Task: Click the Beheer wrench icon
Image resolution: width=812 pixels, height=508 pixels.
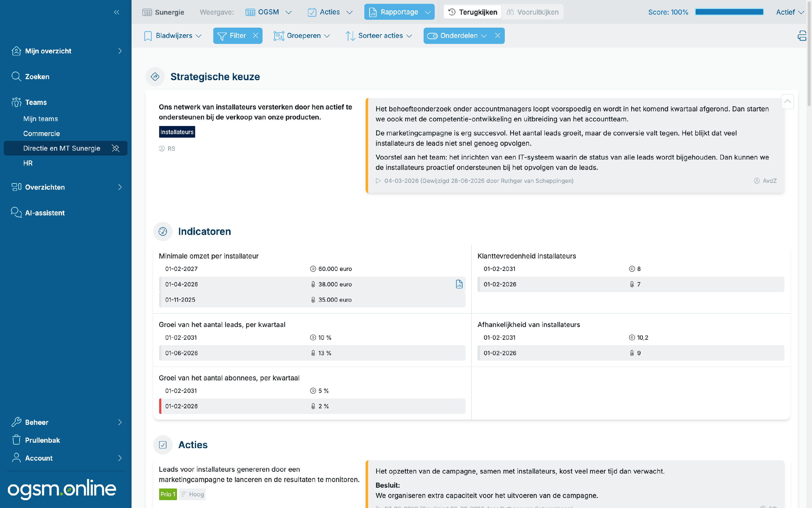Action: [16, 422]
